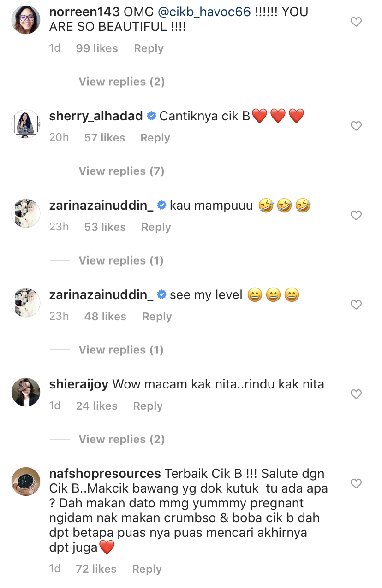Like norreen143's comment with the heart
Image resolution: width=382 pixels, height=588 pixels.
[356, 22]
